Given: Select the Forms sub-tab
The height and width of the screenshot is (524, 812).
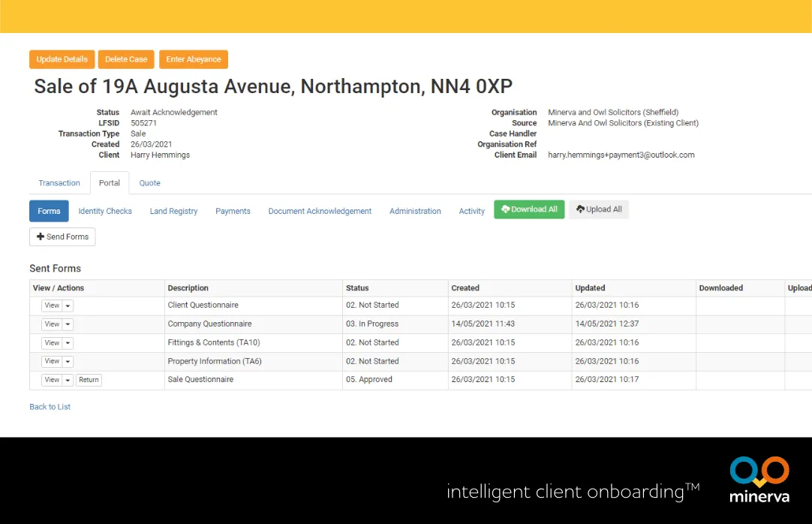Looking at the screenshot, I should tap(49, 211).
